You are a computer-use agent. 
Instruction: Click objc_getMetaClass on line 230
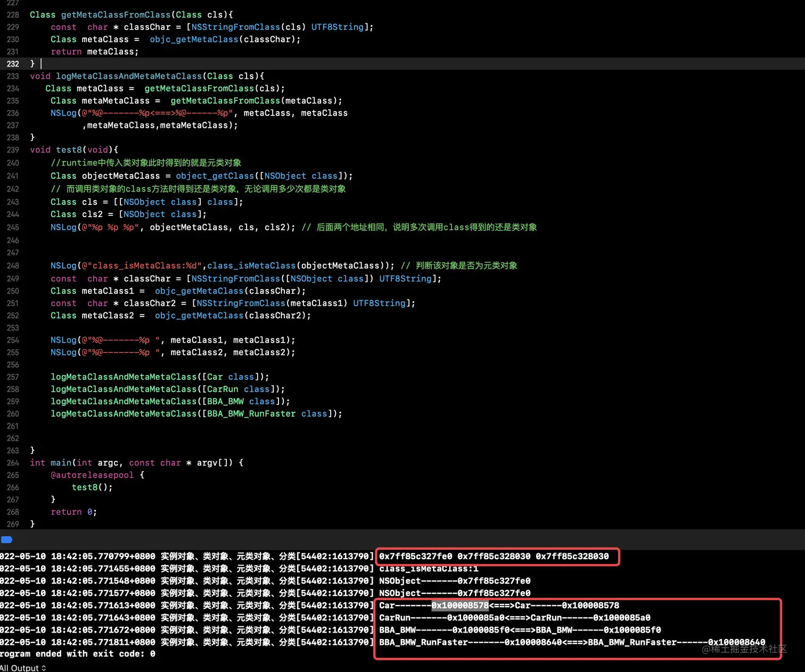pos(194,39)
